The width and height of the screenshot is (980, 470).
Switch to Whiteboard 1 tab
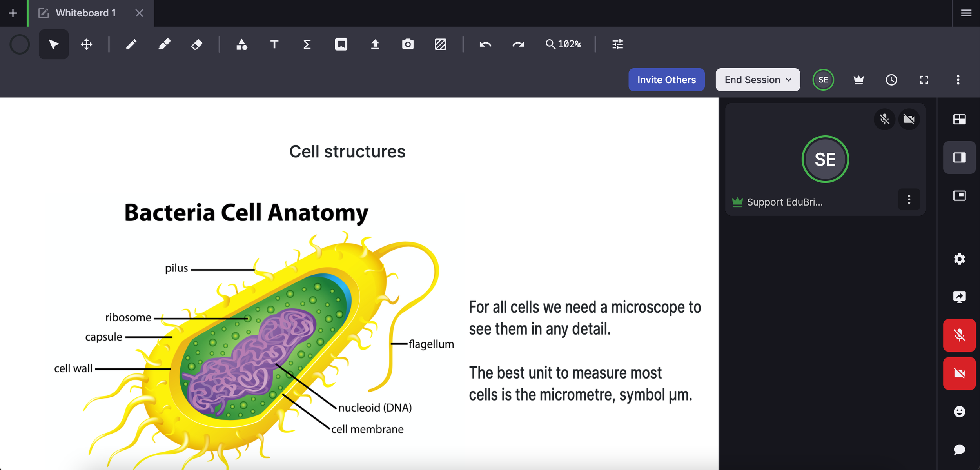[x=86, y=13]
